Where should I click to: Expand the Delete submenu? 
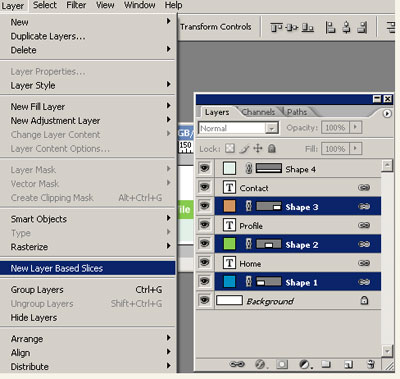point(169,49)
